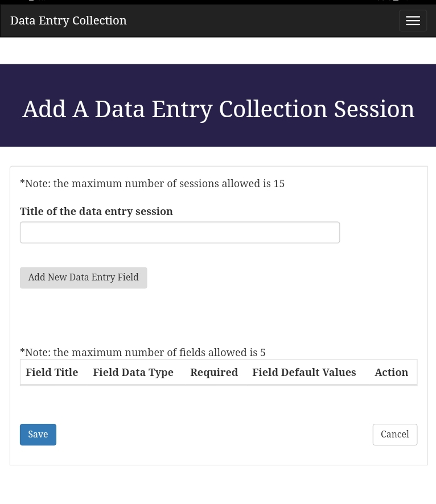Click the maximum fields allowed note

point(142,352)
